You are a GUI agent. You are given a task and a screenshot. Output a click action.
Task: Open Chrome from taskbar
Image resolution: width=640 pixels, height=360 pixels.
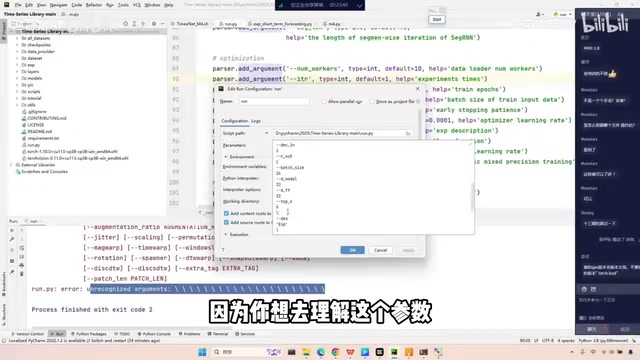pyautogui.click(x=336, y=352)
